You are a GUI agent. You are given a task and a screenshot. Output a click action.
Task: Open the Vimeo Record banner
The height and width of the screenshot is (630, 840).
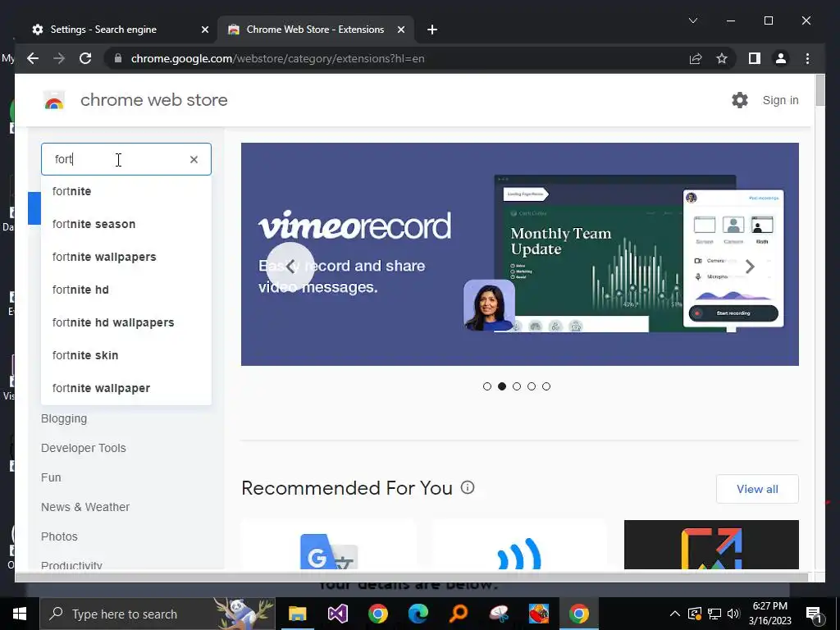[519, 254]
